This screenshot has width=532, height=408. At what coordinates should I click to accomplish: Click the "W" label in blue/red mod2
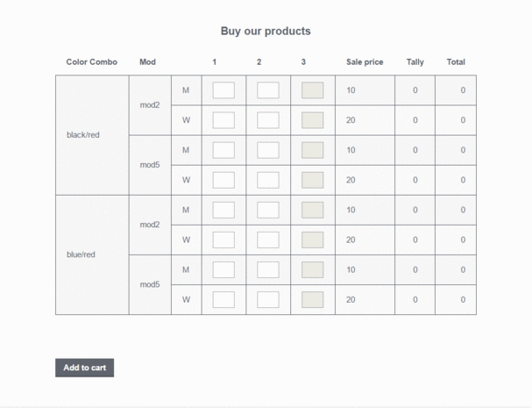click(x=186, y=240)
